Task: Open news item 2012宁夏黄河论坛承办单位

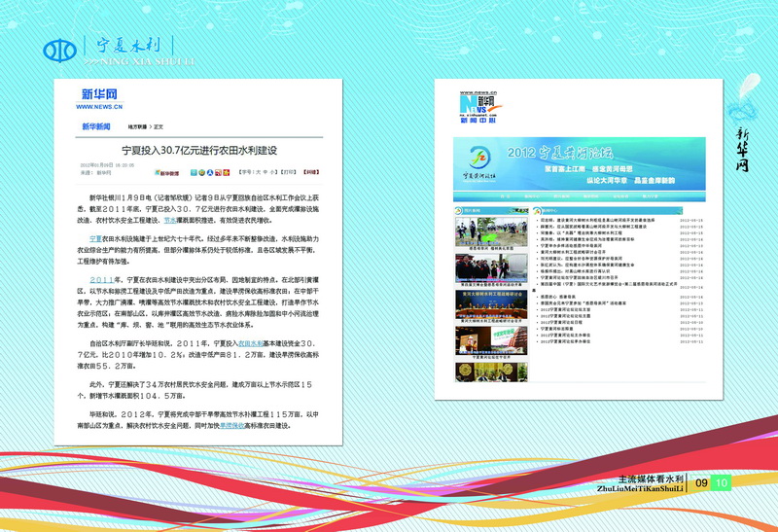Action: [565, 342]
